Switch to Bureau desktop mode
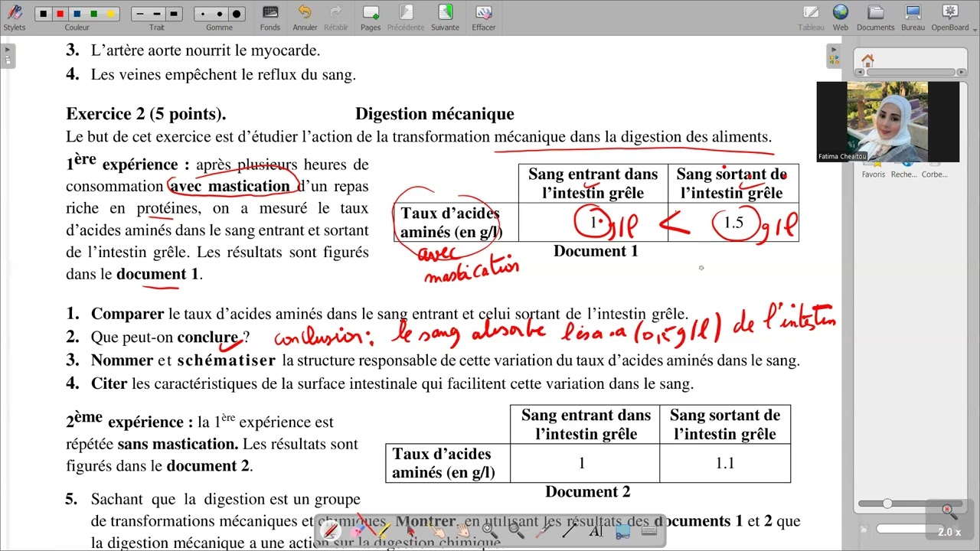This screenshot has width=980, height=551. tap(913, 18)
